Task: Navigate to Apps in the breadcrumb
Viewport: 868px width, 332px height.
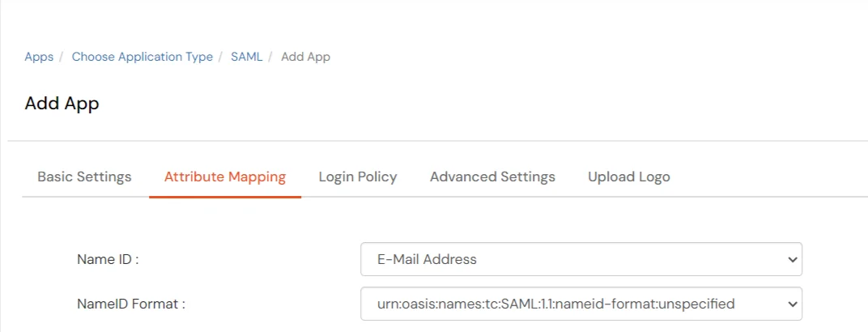Action: click(39, 57)
